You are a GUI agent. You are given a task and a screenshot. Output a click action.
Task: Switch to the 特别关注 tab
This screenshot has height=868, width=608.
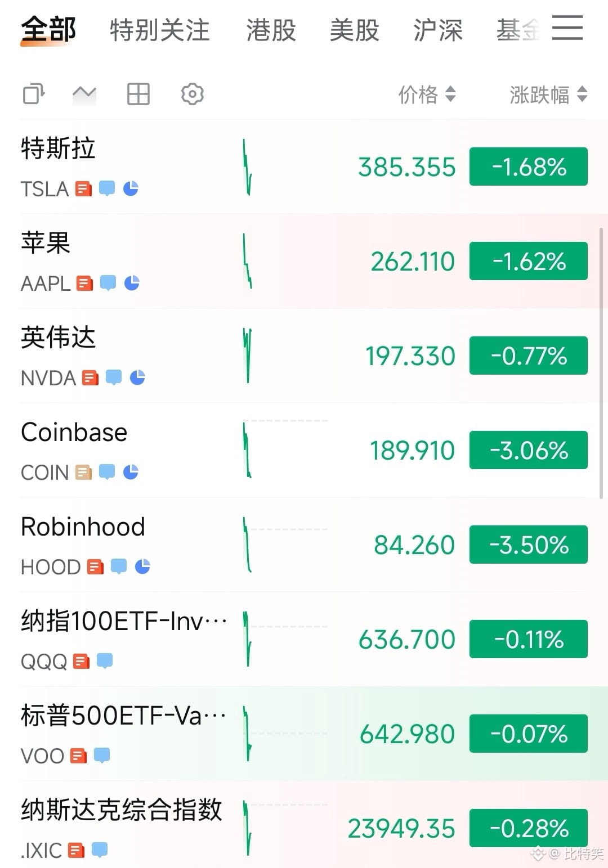(160, 30)
